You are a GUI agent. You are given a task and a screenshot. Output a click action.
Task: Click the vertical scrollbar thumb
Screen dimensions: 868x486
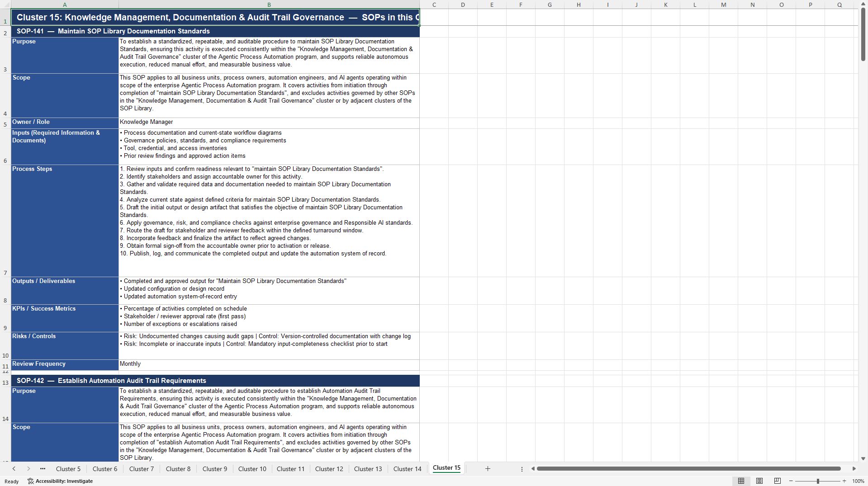pyautogui.click(x=863, y=34)
